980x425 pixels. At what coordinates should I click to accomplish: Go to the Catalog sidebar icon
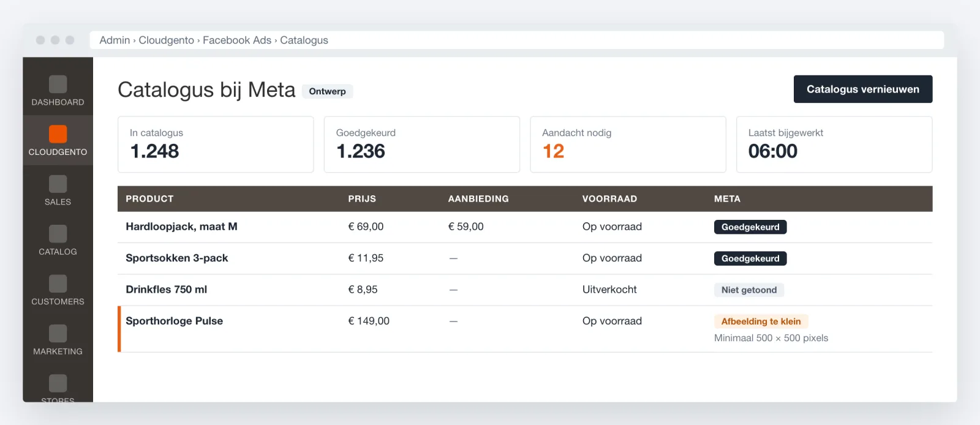pos(58,234)
